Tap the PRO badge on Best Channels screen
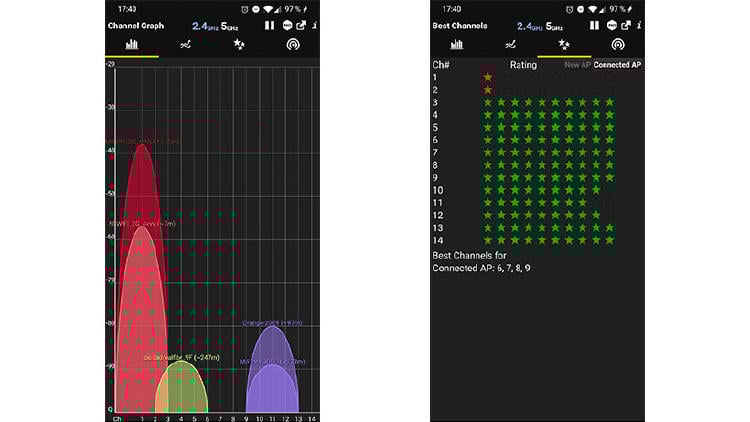Image resolution: width=750 pixels, height=422 pixels. [610, 25]
